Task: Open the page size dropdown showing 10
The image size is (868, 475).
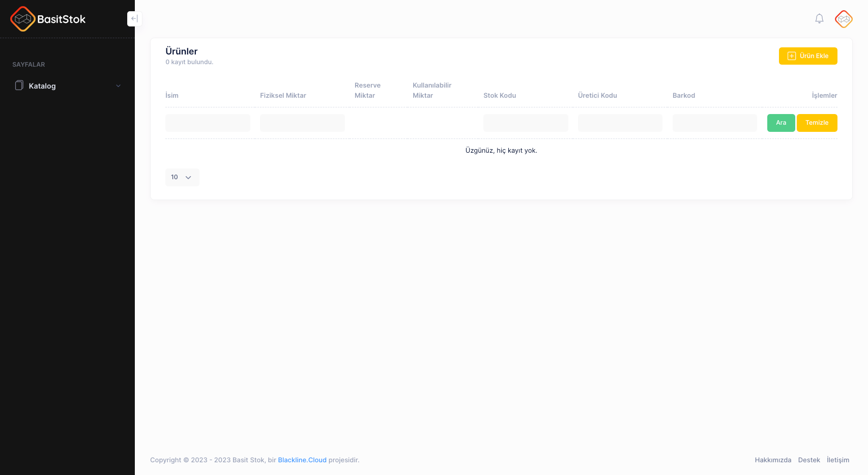Action: pyautogui.click(x=182, y=177)
